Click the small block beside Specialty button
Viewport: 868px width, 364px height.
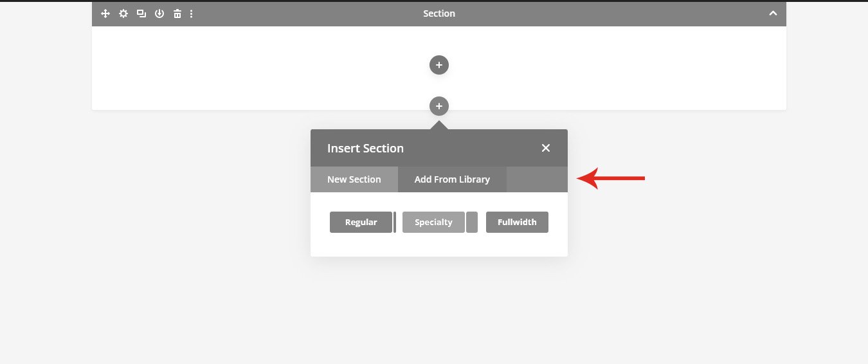click(x=472, y=222)
